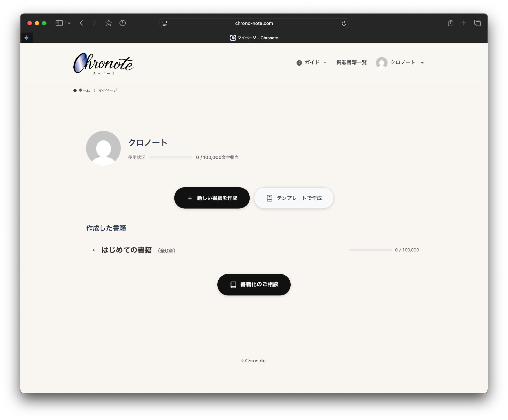Viewport: 508px width, 420px height.
Task: Click the home icon in the breadcrumb
Action: tap(74, 90)
